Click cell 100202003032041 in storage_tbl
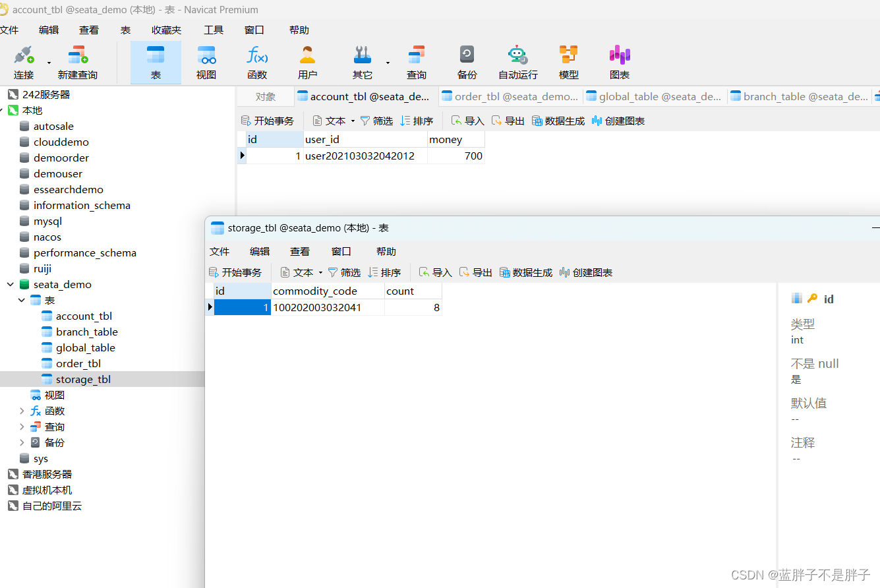This screenshot has height=588, width=880. [x=328, y=307]
